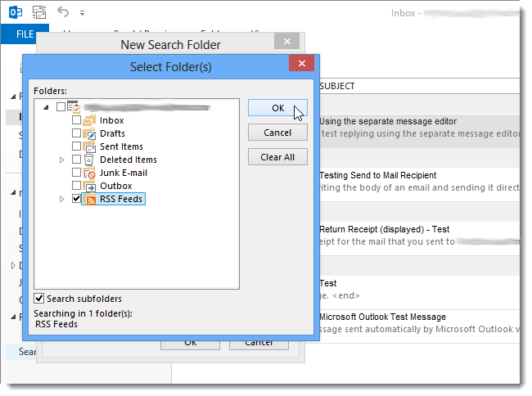This screenshot has height=396, width=532.
Task: Uncheck the RSS Feeds checkbox
Action: click(x=76, y=198)
